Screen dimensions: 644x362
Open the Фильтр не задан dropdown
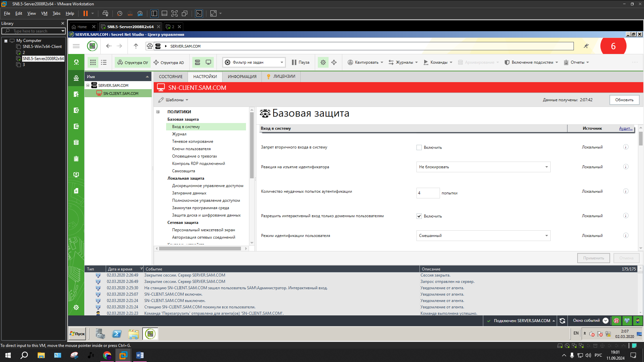[x=254, y=62]
